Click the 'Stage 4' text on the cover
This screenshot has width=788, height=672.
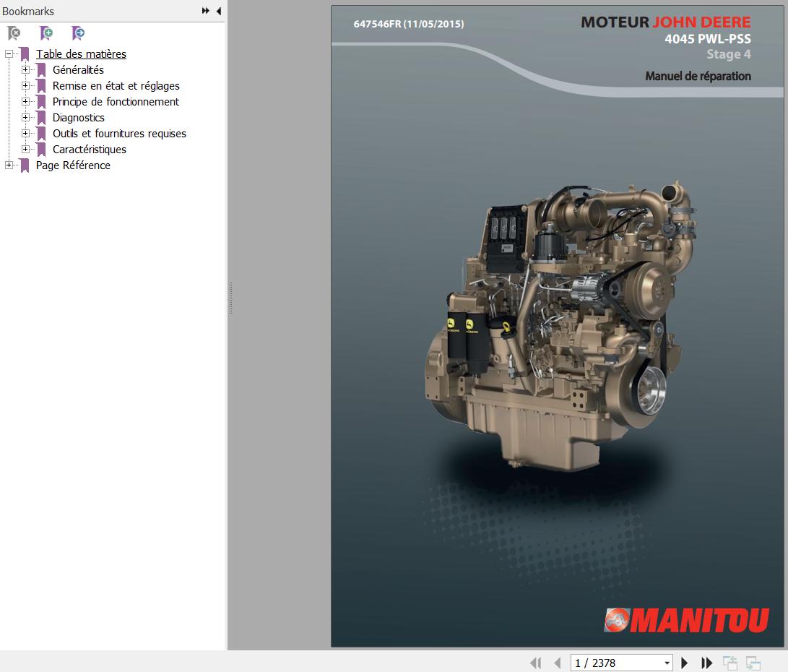[729, 54]
